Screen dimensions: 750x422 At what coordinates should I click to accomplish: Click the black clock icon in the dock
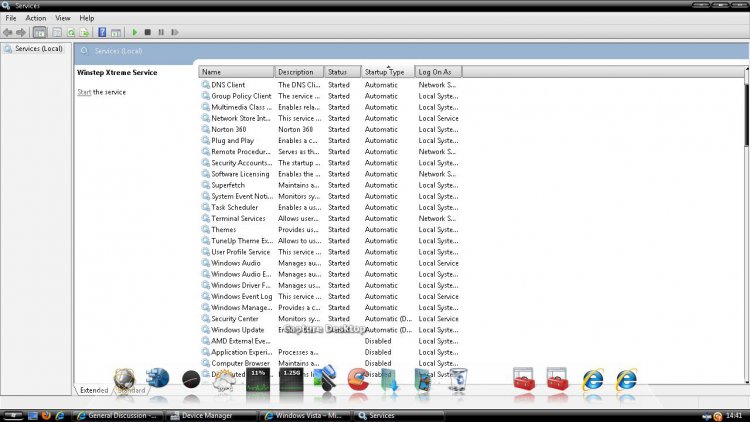(191, 380)
